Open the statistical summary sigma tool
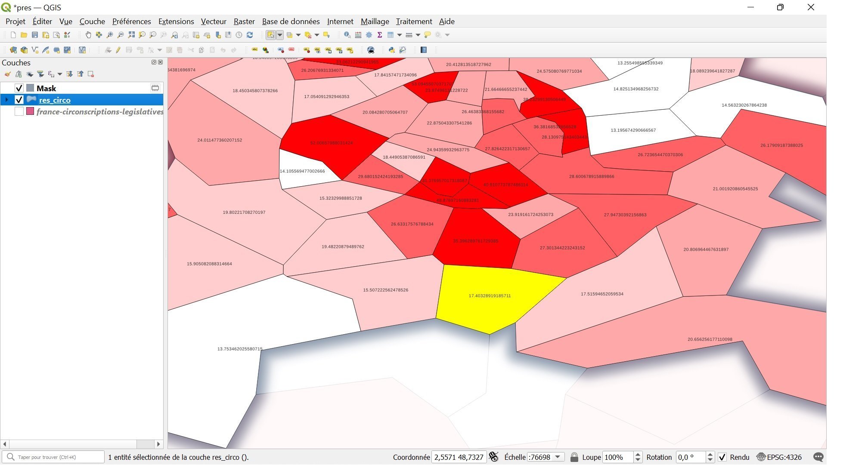The height and width of the screenshot is (474, 868). (x=380, y=35)
